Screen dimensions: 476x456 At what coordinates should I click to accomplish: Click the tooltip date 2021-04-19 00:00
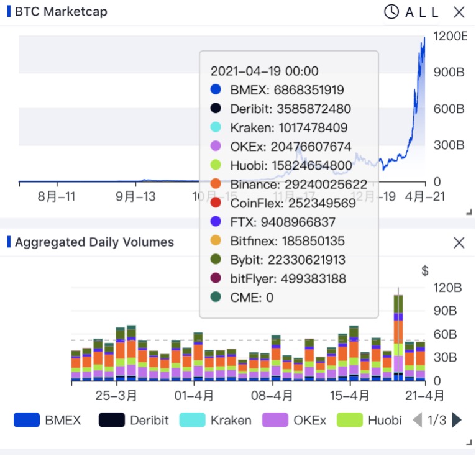pyautogui.click(x=265, y=71)
